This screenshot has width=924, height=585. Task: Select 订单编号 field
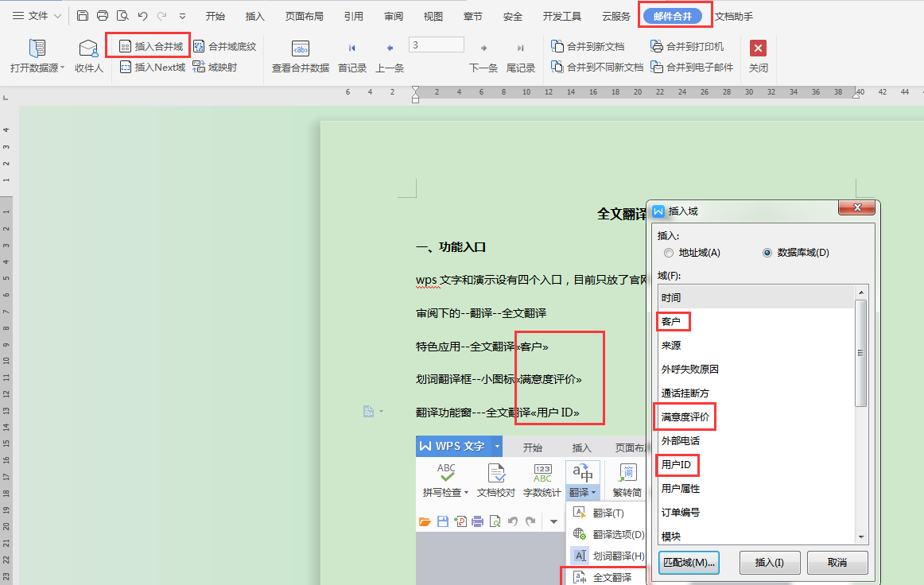click(x=756, y=513)
